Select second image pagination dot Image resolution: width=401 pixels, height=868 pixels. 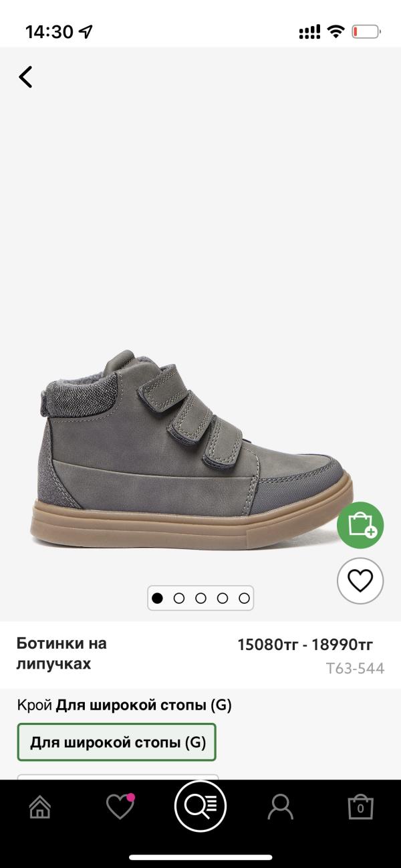tap(179, 598)
